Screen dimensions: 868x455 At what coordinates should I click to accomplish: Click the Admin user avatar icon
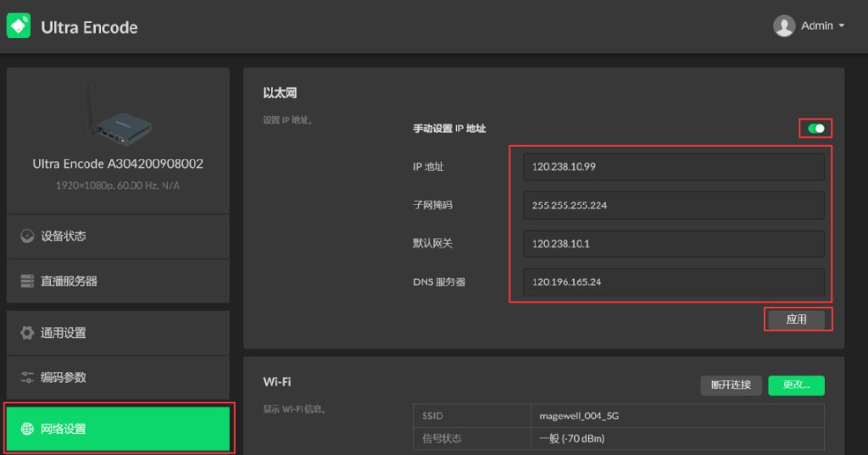(x=783, y=26)
